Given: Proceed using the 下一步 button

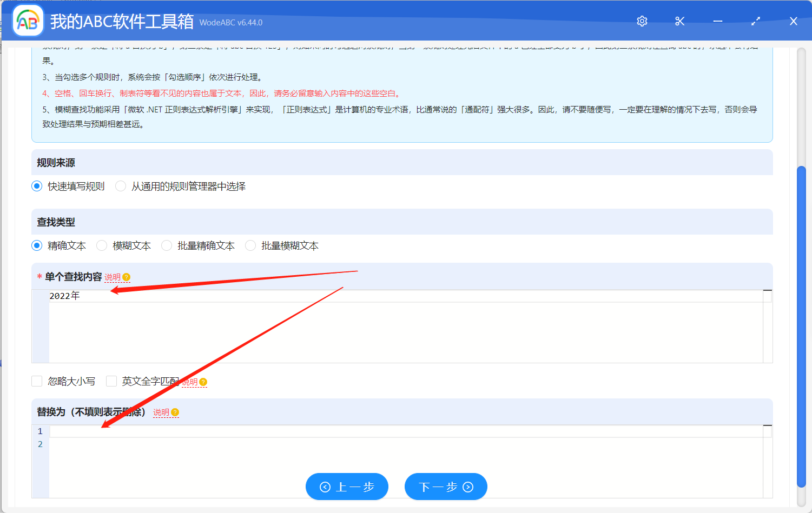Looking at the screenshot, I should [446, 487].
